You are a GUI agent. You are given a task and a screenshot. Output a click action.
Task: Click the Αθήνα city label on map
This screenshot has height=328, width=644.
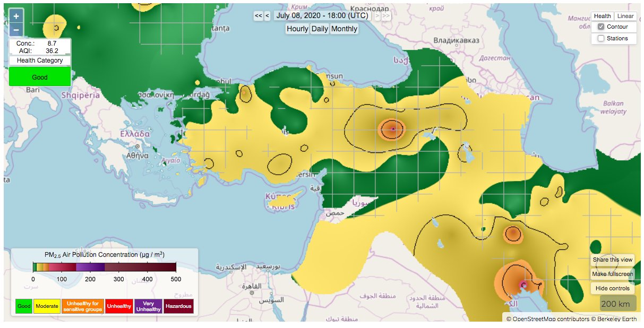137,156
